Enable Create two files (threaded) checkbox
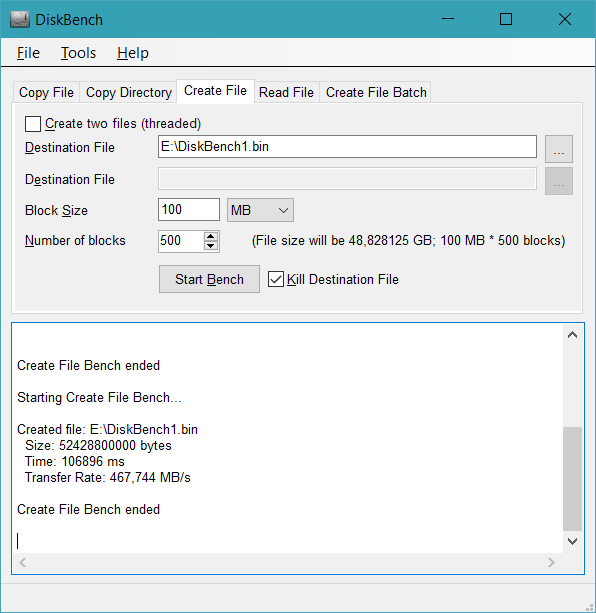 pos(33,124)
